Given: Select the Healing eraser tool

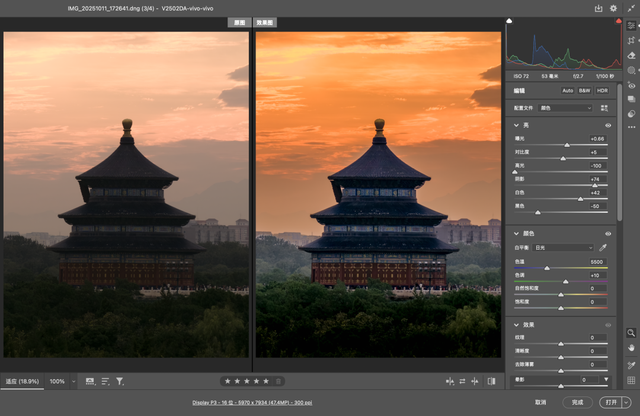Looking at the screenshot, I should pos(632,55).
